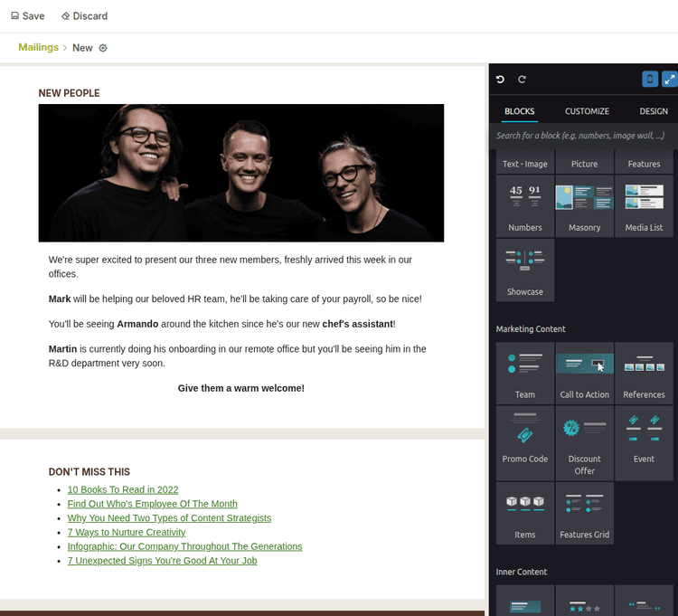This screenshot has height=616, width=678.
Task: Select the Numbers block
Action: 525,206
